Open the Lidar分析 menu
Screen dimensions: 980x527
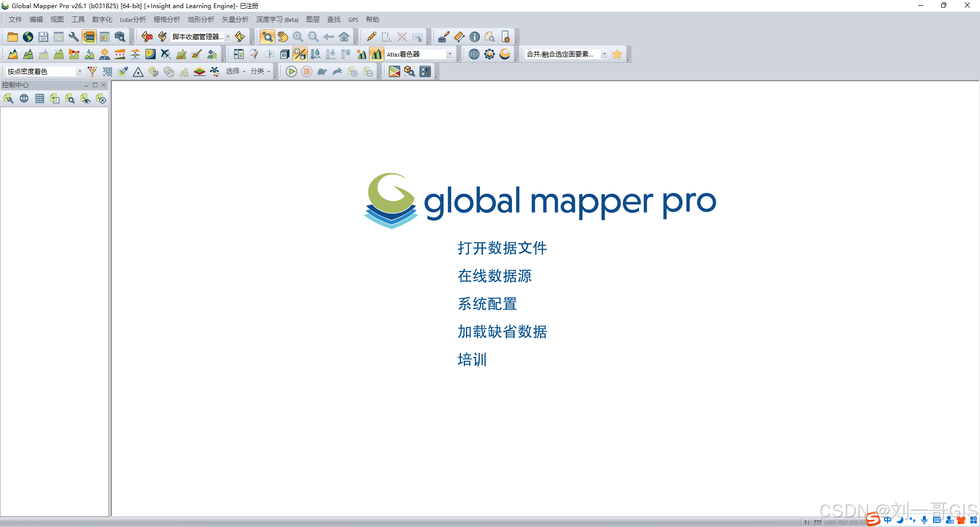[133, 19]
